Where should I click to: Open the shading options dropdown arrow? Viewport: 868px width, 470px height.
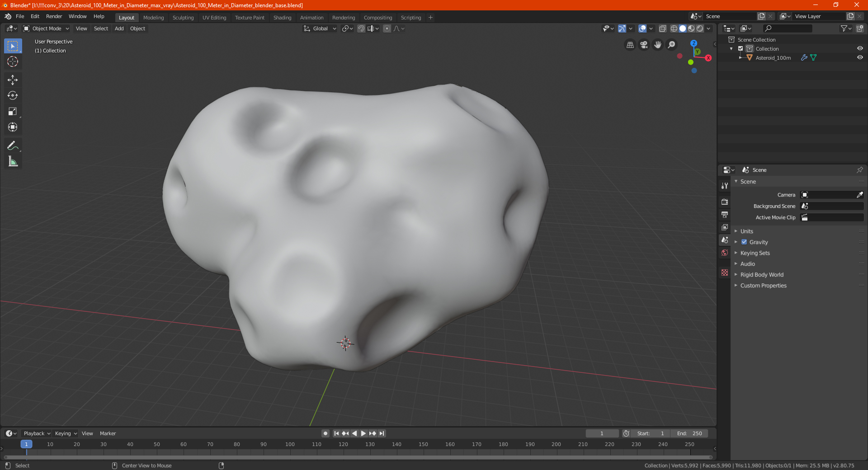coord(708,28)
